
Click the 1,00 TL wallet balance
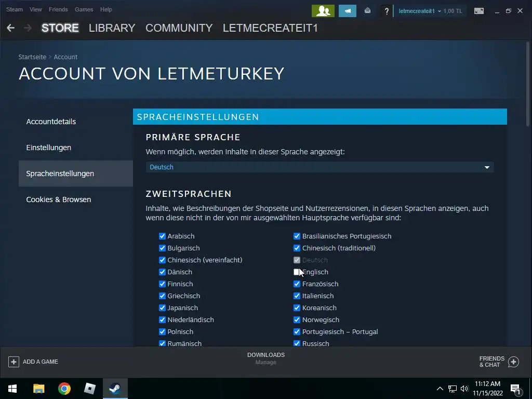pos(453,11)
